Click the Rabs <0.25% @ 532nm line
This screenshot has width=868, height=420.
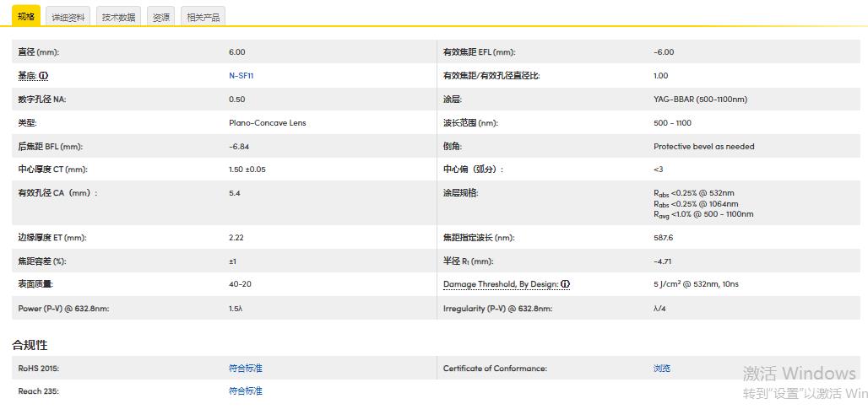pyautogui.click(x=693, y=193)
